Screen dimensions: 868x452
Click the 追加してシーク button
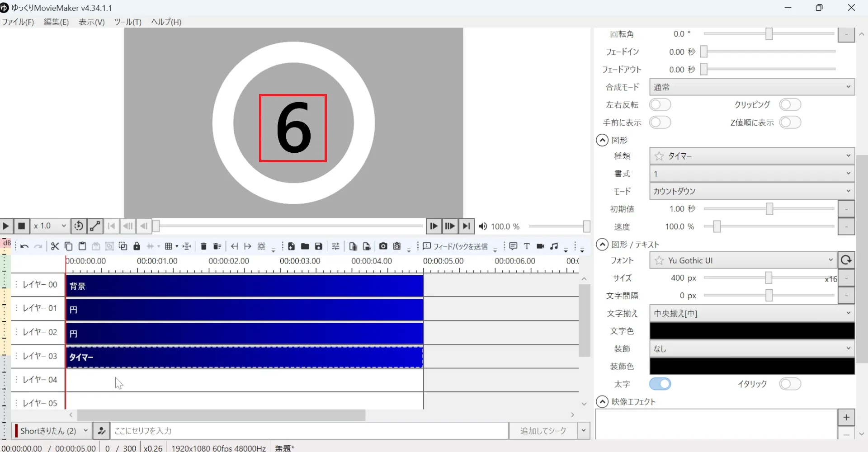pos(543,431)
